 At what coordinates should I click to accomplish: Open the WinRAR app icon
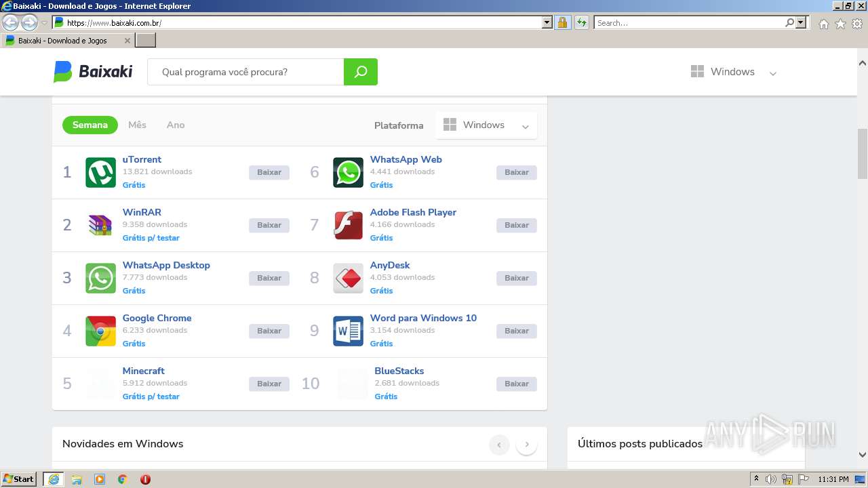[100, 225]
